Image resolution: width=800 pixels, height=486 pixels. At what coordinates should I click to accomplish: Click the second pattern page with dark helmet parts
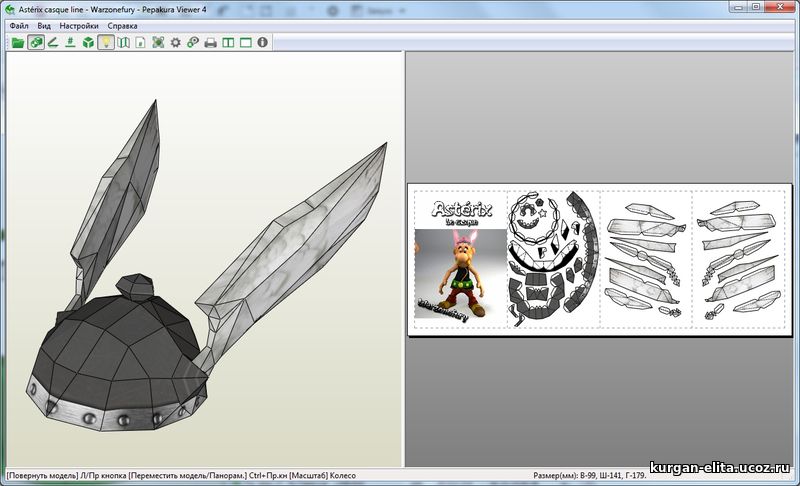553,259
